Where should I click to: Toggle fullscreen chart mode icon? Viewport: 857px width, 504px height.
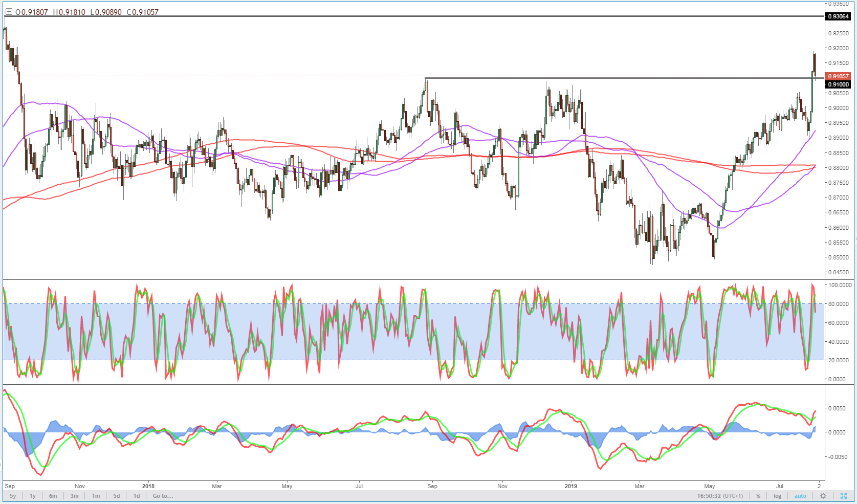pos(844,496)
